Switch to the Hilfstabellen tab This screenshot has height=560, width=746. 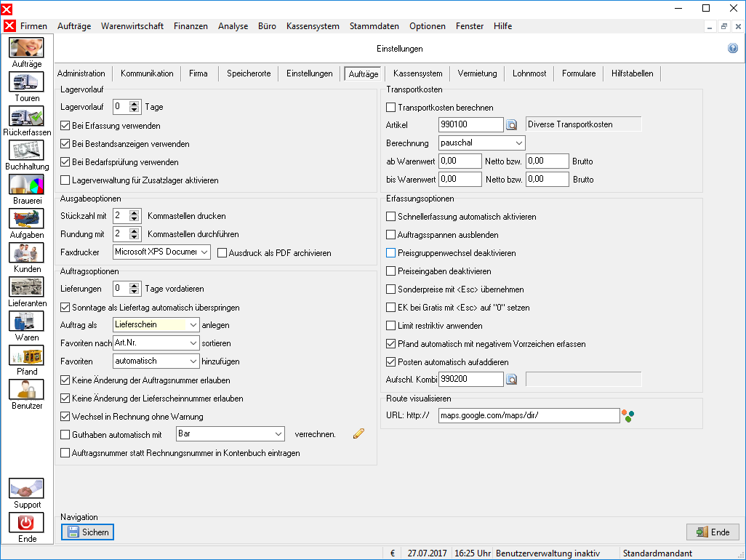tap(633, 73)
